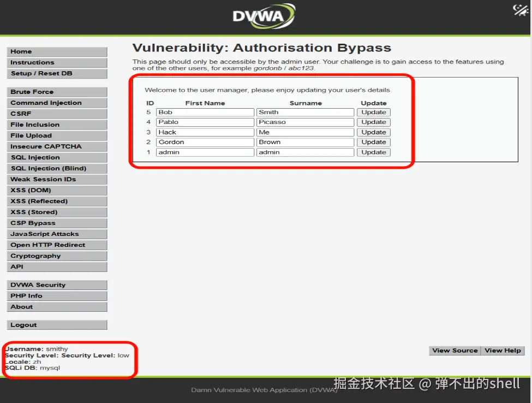
Task: Open XSS (Stored) page
Action: click(57, 212)
